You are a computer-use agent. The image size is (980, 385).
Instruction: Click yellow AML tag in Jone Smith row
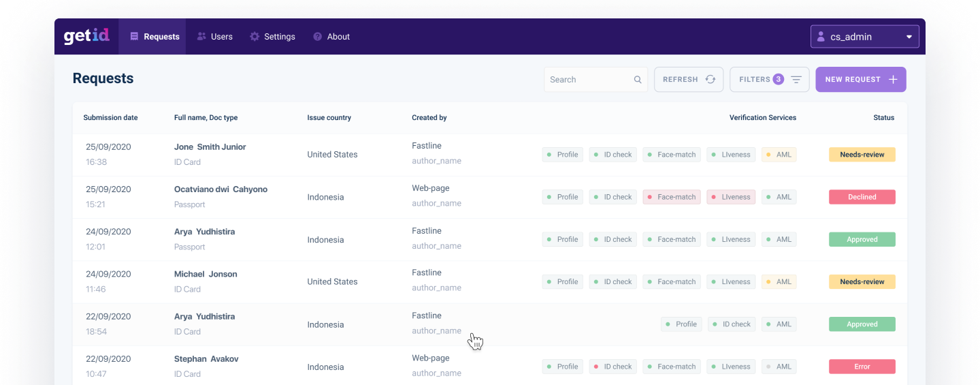(x=779, y=155)
